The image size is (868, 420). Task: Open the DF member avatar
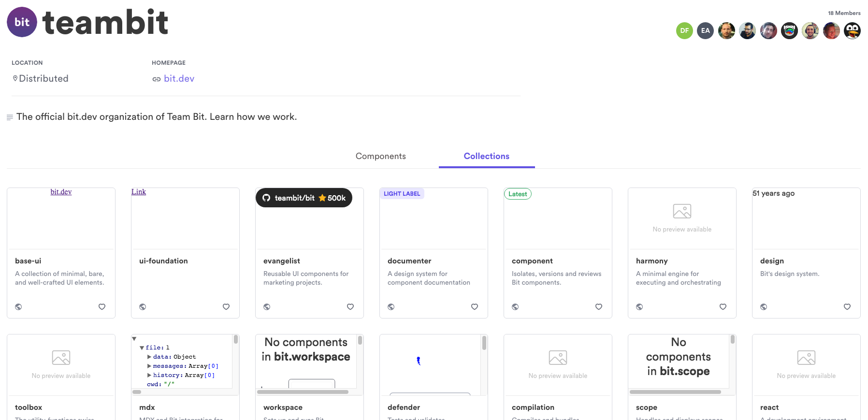click(x=684, y=30)
